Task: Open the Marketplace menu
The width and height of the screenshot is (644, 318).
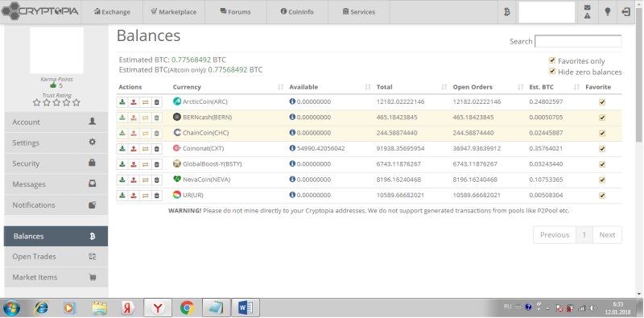Action: coord(173,12)
